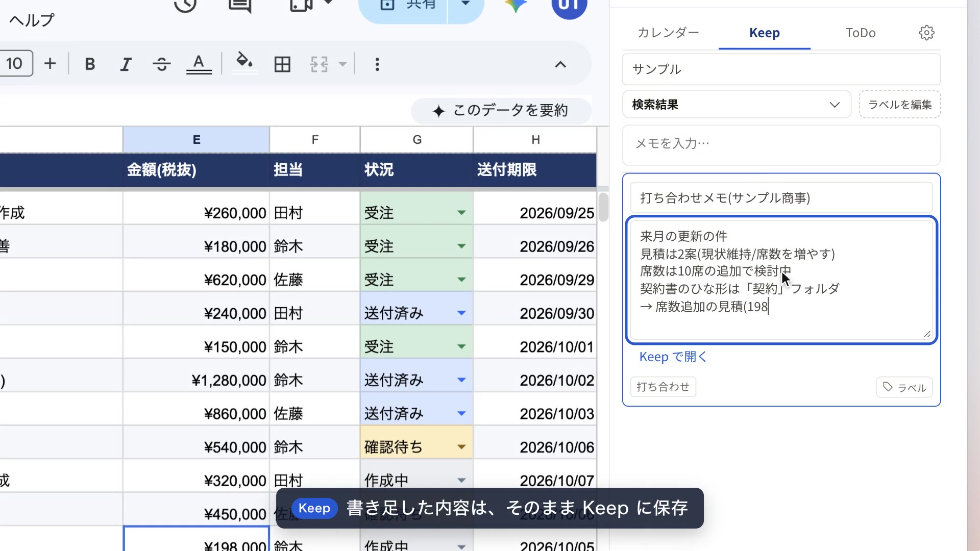Select the Keep tab
This screenshot has width=980, height=551.
click(x=764, y=33)
